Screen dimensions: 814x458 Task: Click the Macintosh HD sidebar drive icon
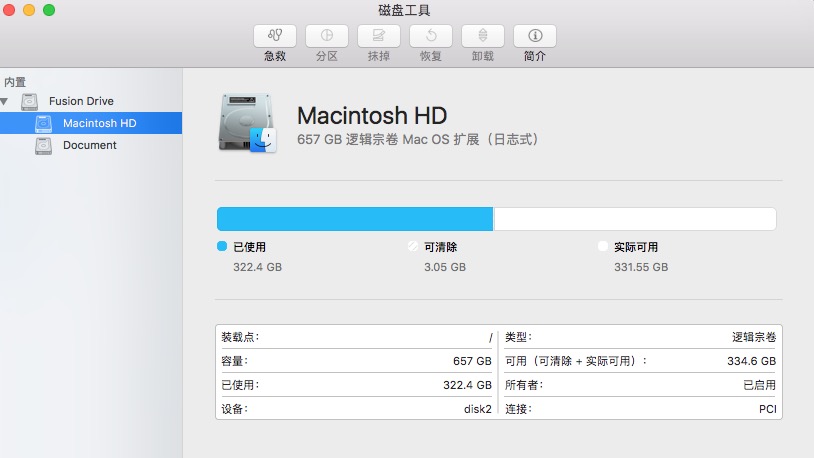(44, 124)
